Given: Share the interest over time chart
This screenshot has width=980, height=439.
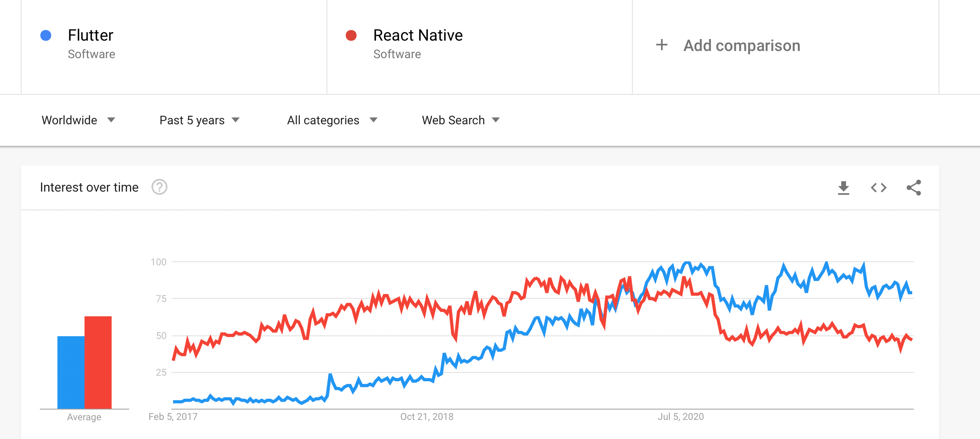Looking at the screenshot, I should tap(913, 188).
